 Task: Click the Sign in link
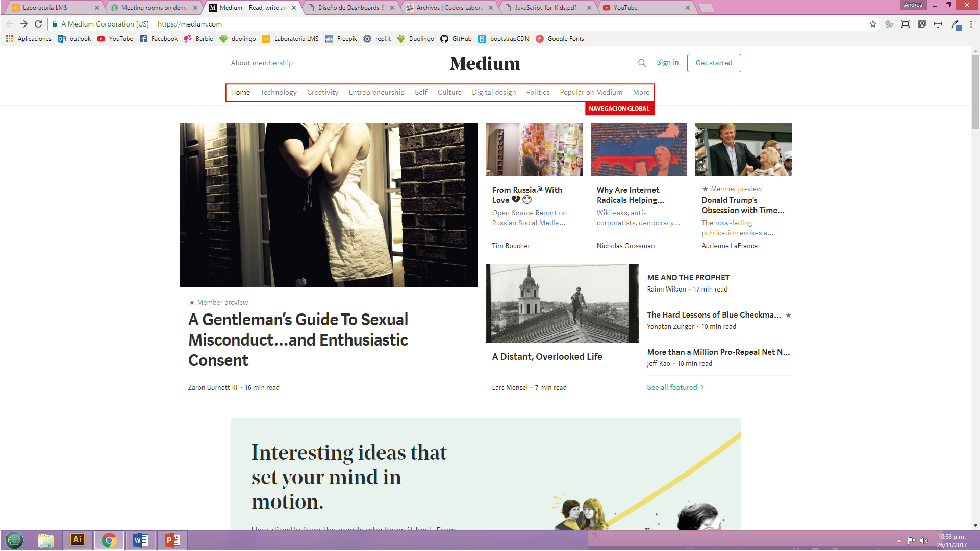pyautogui.click(x=667, y=62)
